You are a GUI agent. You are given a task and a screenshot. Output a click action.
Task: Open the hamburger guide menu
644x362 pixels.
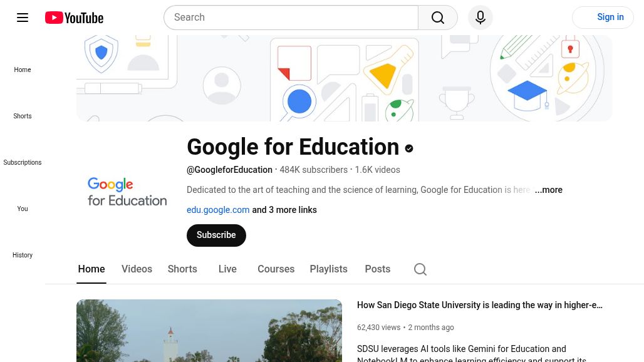[23, 18]
